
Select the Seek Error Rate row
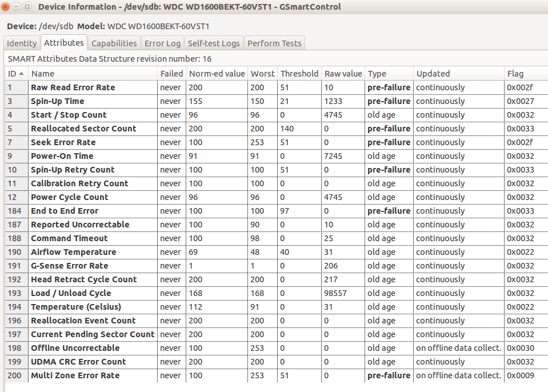pyautogui.click(x=276, y=142)
